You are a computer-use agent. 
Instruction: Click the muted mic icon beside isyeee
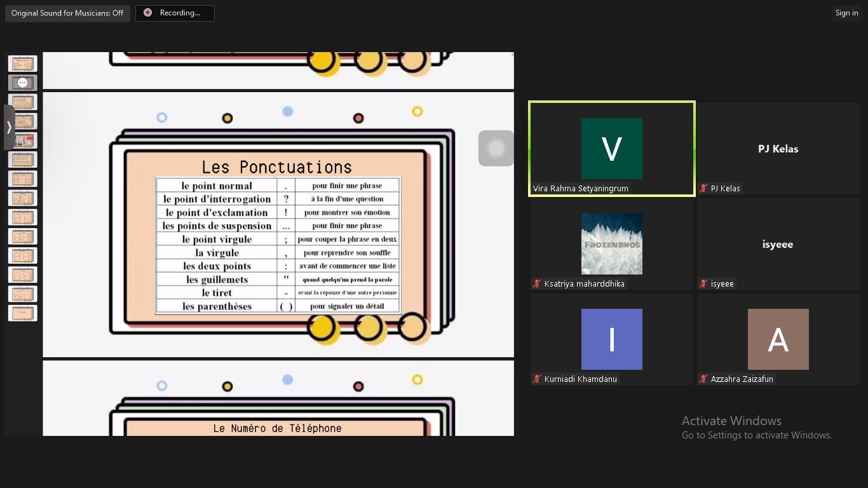(703, 284)
